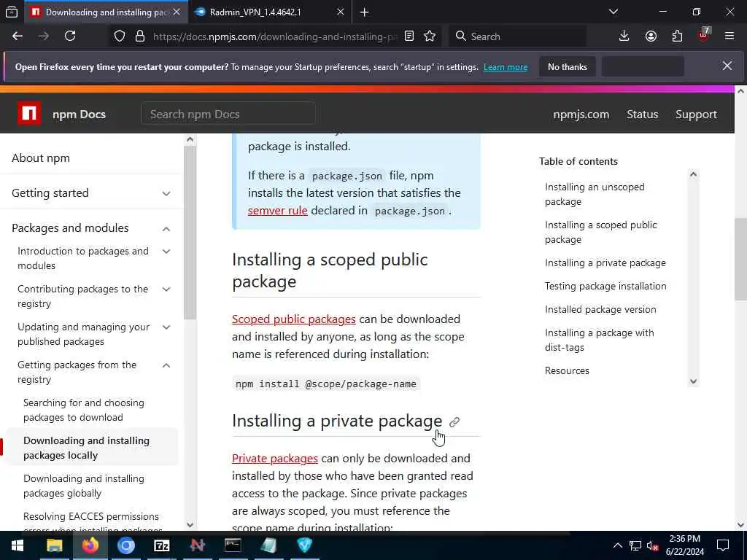Open Windows Start menu
This screenshot has width=747, height=560.
click(x=18, y=545)
